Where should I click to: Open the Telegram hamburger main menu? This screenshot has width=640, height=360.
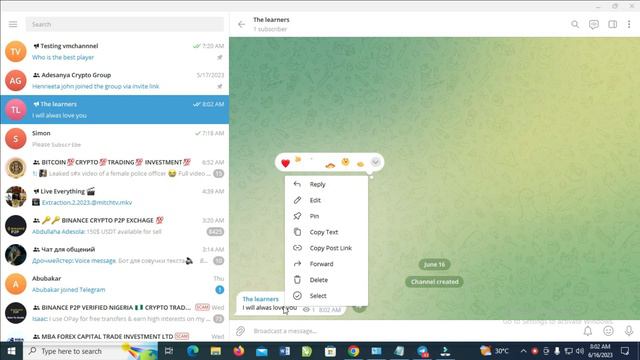(x=13, y=24)
